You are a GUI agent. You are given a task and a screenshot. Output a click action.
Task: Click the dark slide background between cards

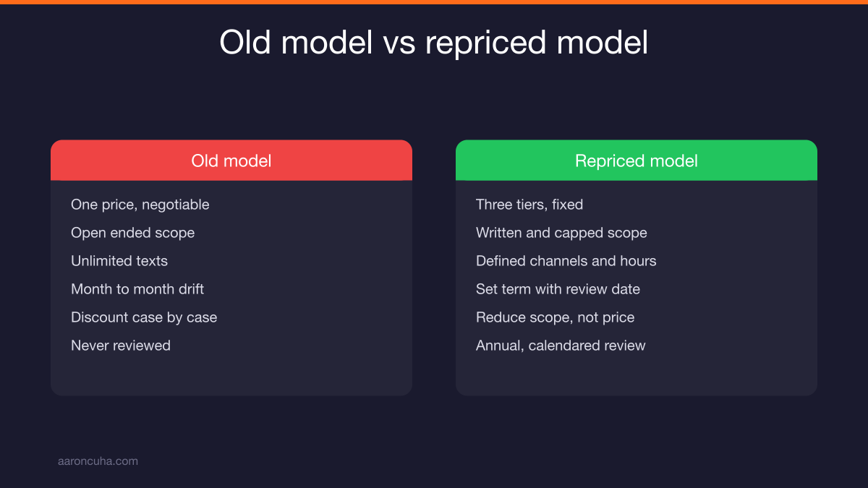pyautogui.click(x=434, y=267)
